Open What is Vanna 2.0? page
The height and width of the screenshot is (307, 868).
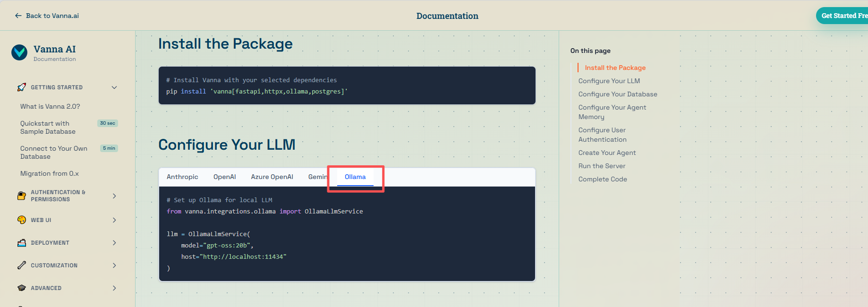[x=50, y=106]
